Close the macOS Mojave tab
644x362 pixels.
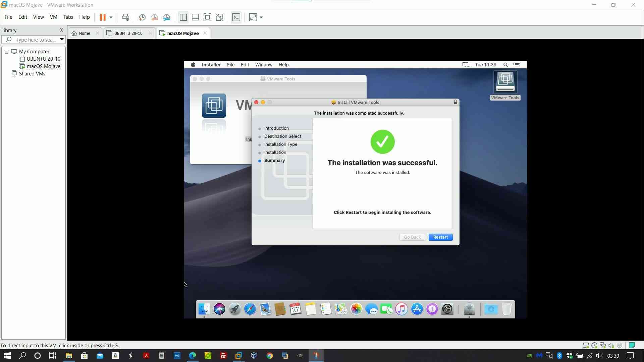(205, 33)
